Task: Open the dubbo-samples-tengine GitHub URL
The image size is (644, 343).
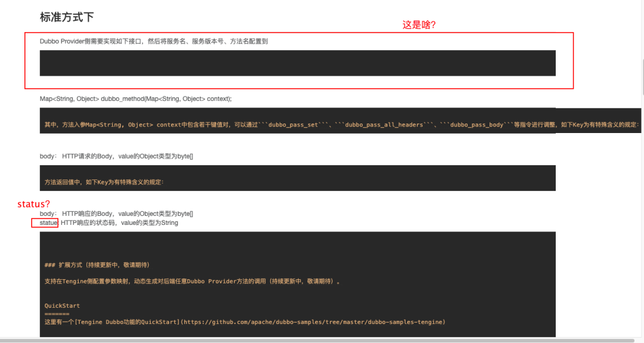Action: [x=314, y=322]
